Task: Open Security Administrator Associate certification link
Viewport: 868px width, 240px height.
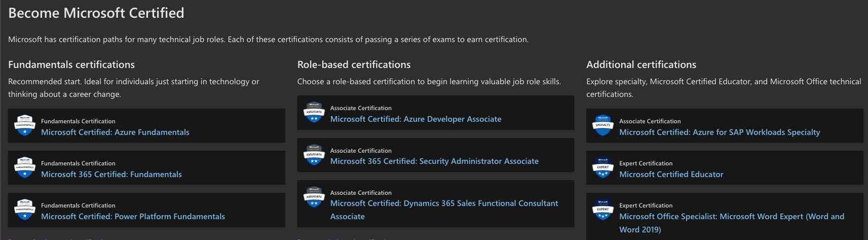Action: (434, 161)
